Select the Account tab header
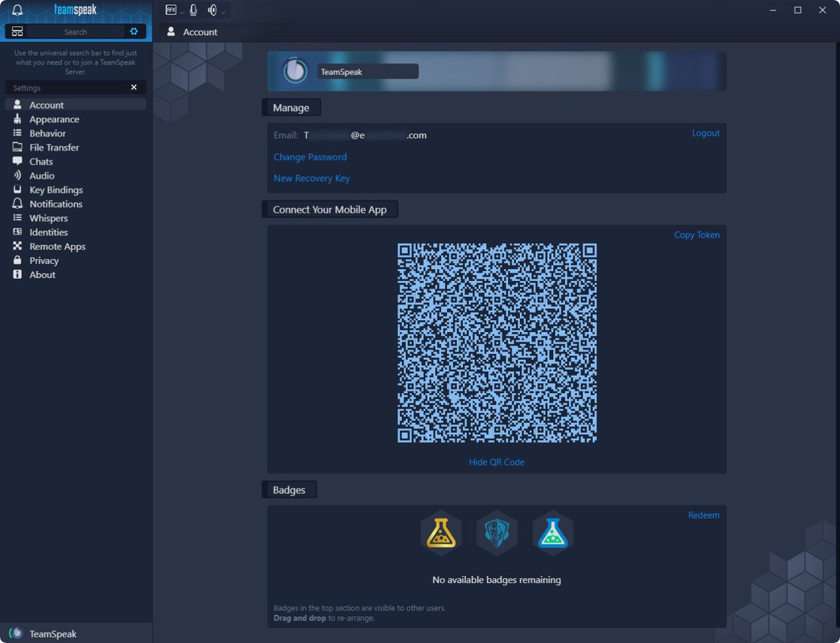The height and width of the screenshot is (643, 840). coord(192,32)
